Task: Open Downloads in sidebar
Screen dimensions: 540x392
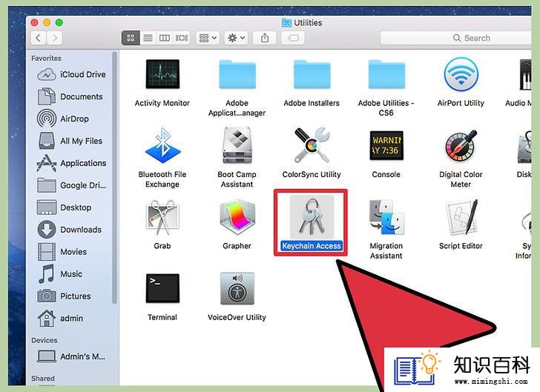Action: (x=70, y=230)
